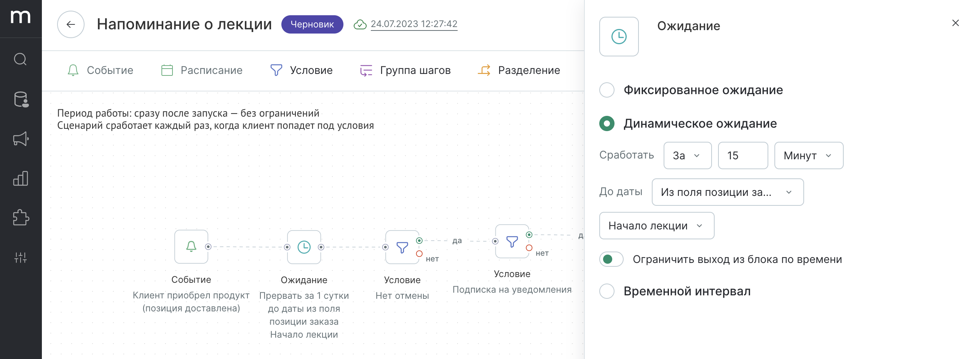Open integrations puzzle sidebar icon
This screenshot has height=359, width=980.
pyautogui.click(x=21, y=218)
